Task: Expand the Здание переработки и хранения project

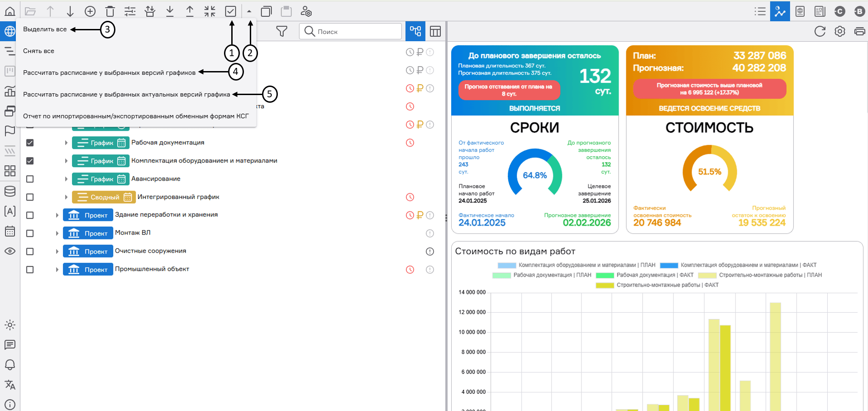Action: tap(57, 215)
